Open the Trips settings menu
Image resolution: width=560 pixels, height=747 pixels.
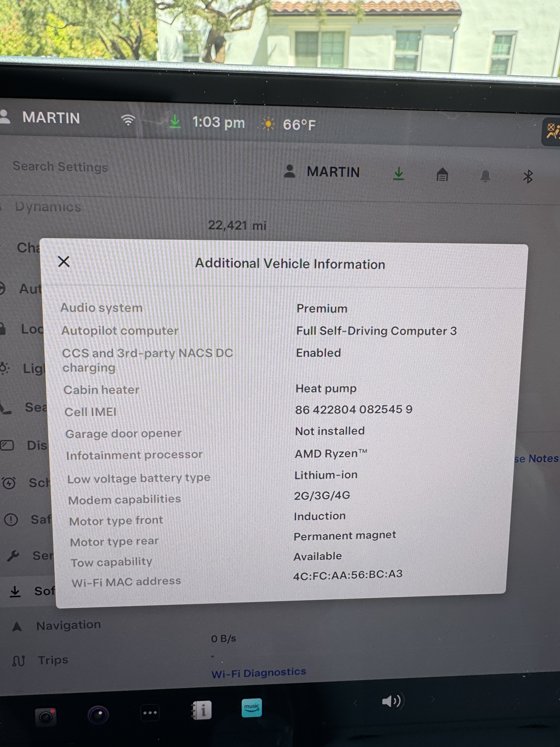click(x=53, y=660)
